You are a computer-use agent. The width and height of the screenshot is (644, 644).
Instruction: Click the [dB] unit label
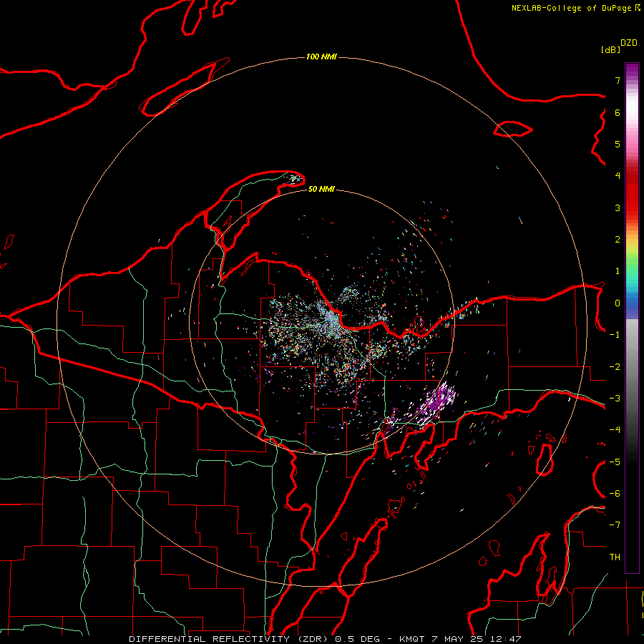[610, 49]
